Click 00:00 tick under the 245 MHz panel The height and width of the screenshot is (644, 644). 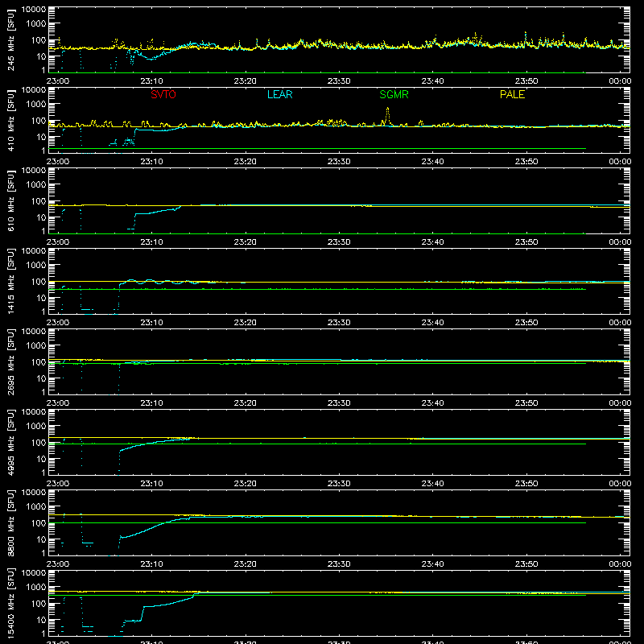coord(620,81)
